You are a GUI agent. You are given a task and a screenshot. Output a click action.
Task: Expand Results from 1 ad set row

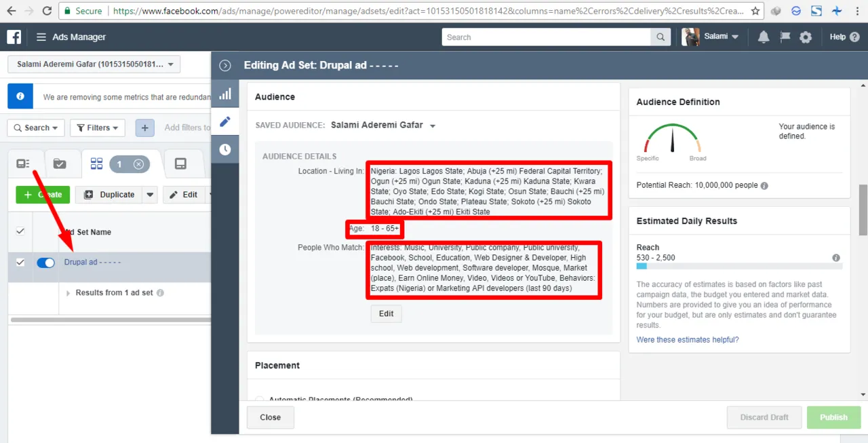(68, 293)
